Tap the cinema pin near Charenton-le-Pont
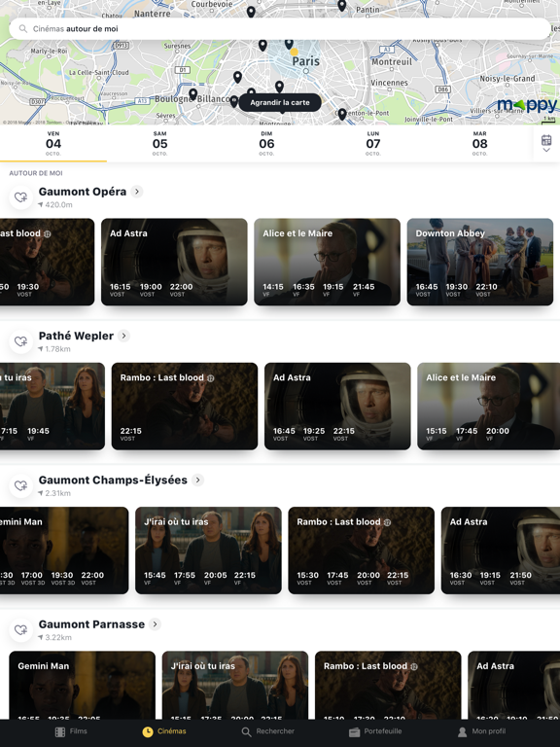The image size is (560, 747). [342, 114]
